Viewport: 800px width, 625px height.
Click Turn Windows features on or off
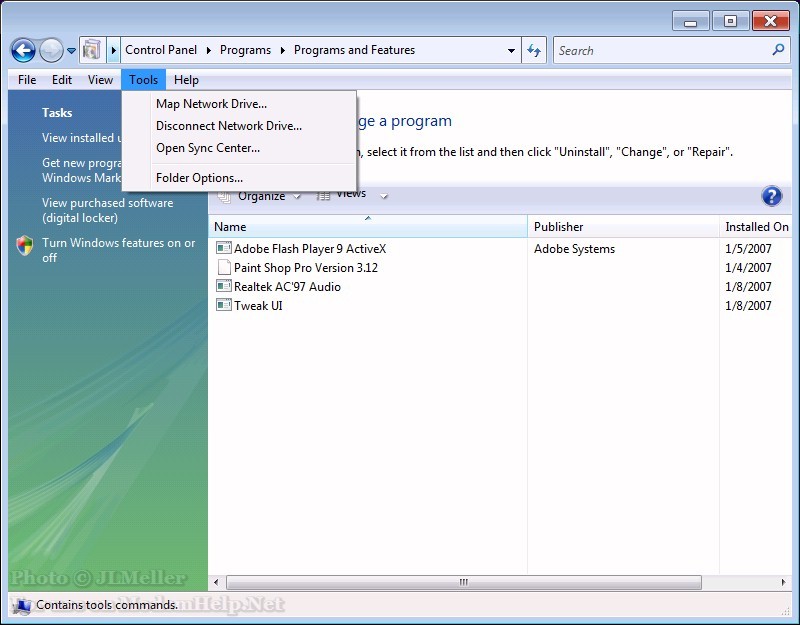point(118,250)
